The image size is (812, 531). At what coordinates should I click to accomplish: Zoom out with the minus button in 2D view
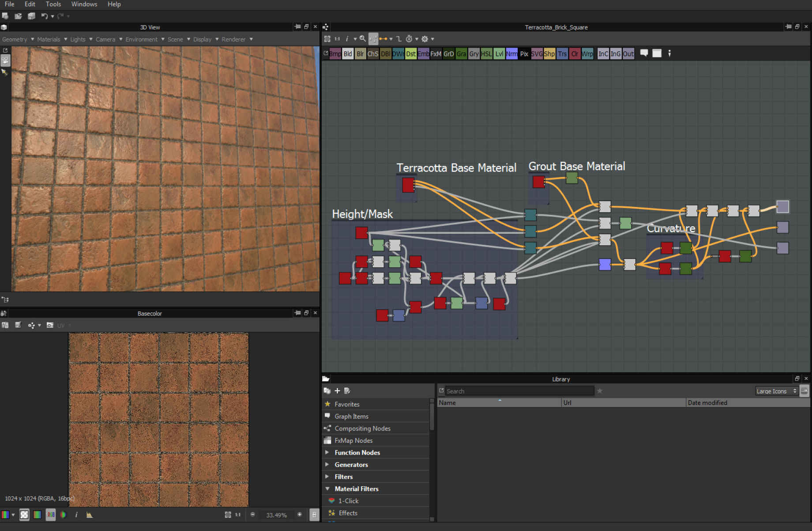(x=252, y=514)
